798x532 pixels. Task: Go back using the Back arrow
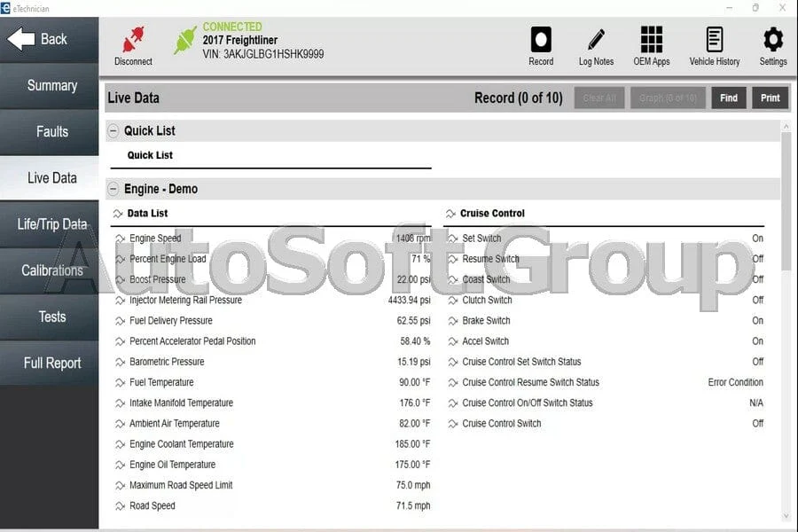coord(20,39)
